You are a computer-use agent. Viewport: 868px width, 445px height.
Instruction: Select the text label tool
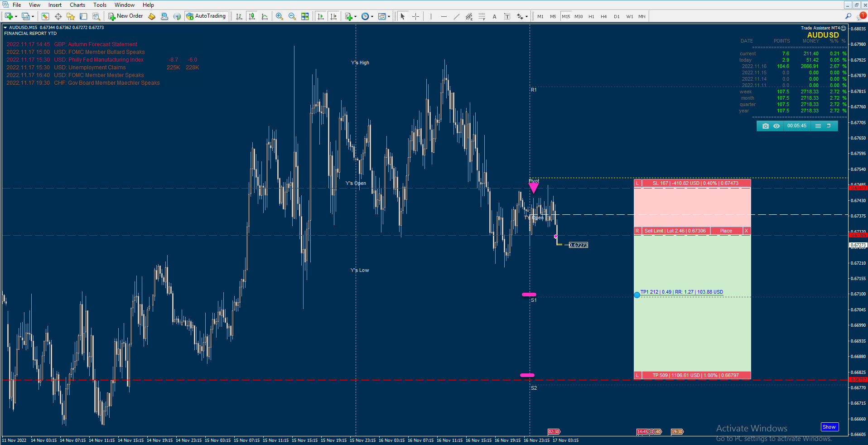(x=507, y=16)
